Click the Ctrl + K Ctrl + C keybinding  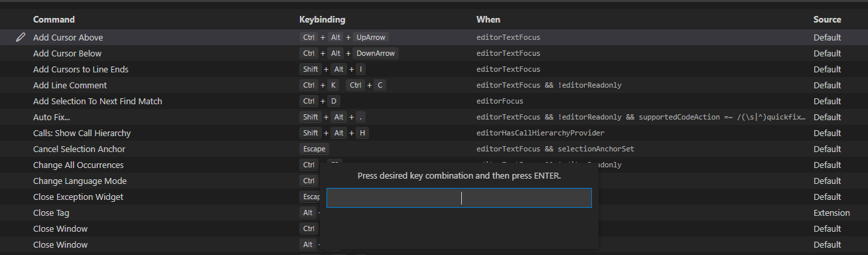click(x=342, y=85)
